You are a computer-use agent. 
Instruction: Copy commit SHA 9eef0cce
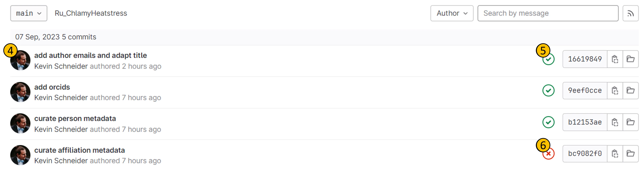615,91
